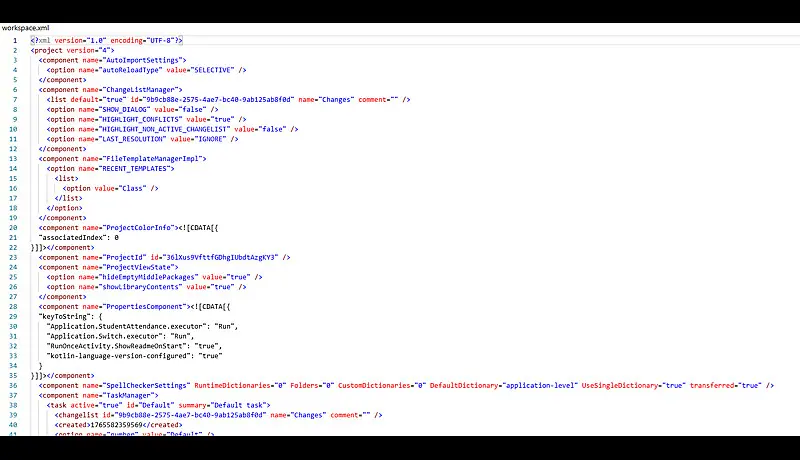Click the closing option tag on line 18
The height and width of the screenshot is (460, 800).
64,208
